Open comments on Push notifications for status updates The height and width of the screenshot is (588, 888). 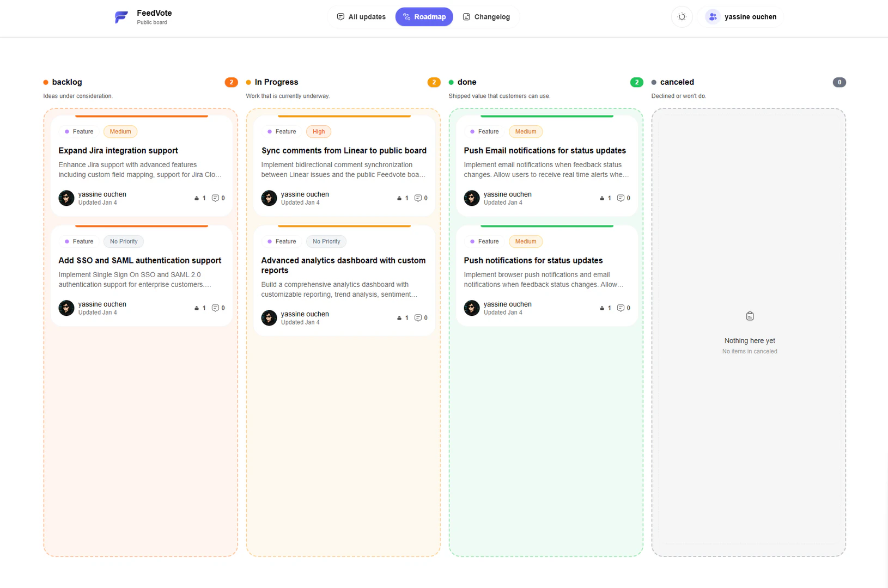tap(623, 308)
